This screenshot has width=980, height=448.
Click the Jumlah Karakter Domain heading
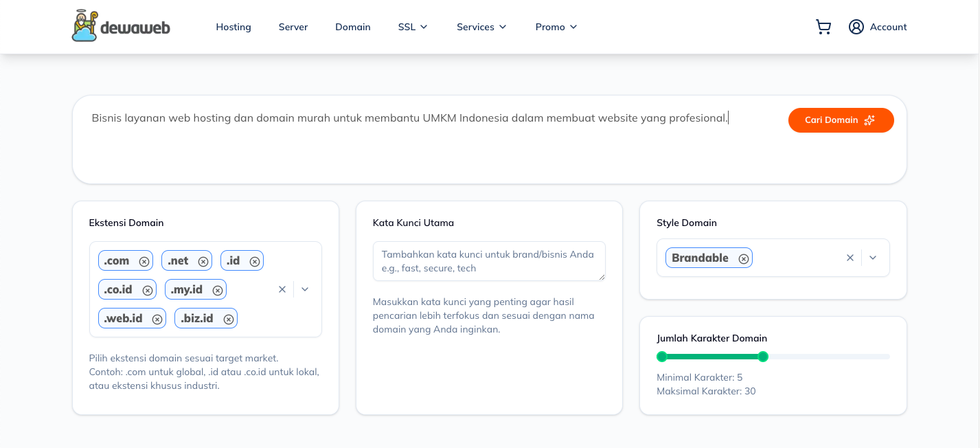coord(711,338)
